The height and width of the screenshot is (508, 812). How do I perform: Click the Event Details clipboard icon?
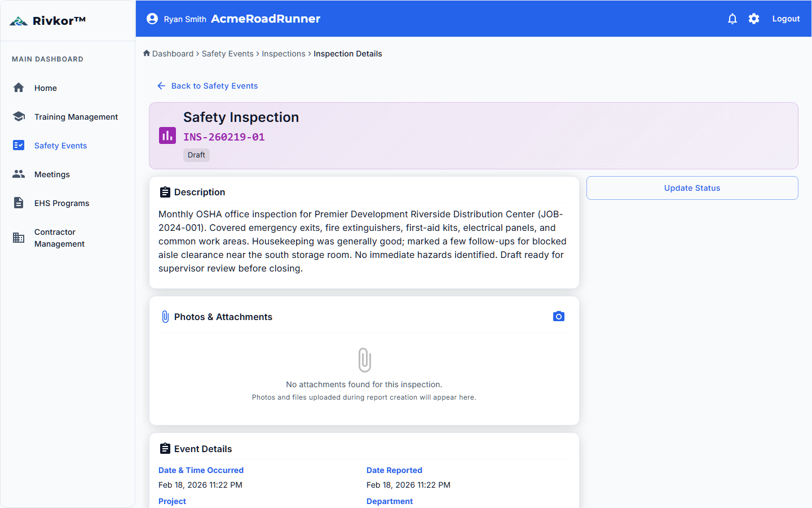pos(165,449)
